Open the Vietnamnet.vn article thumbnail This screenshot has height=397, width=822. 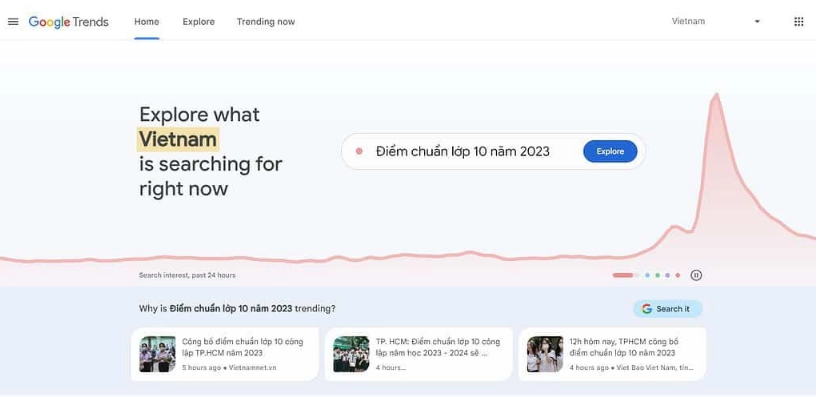(x=157, y=354)
